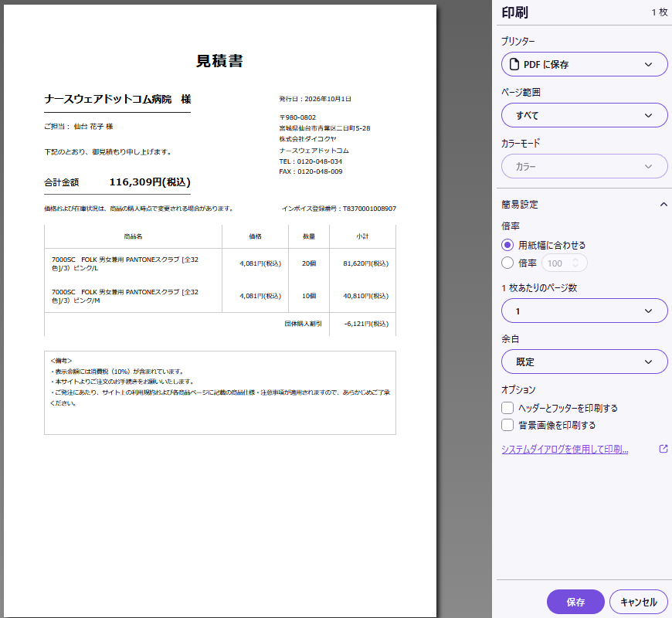Click the 見積書 title in preview
Viewport: 672px width, 618px height.
point(219,61)
